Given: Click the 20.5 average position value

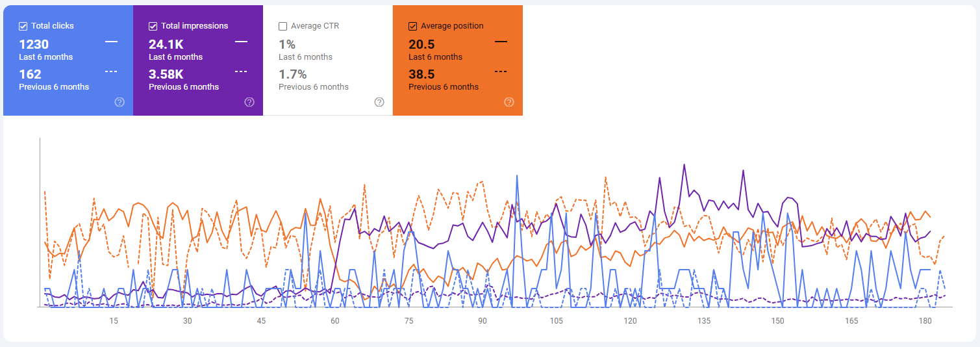Looking at the screenshot, I should click(x=421, y=44).
